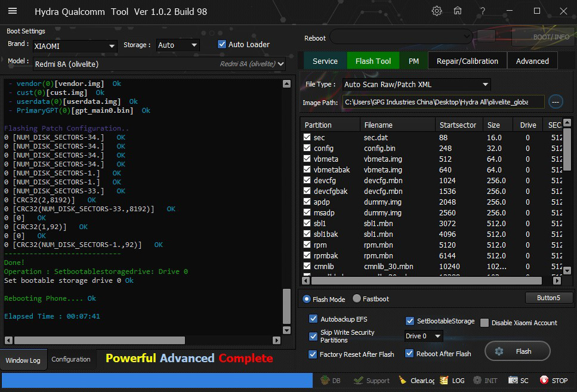This screenshot has width=577, height=392.
Task: Open the PM tab
Action: tap(414, 61)
